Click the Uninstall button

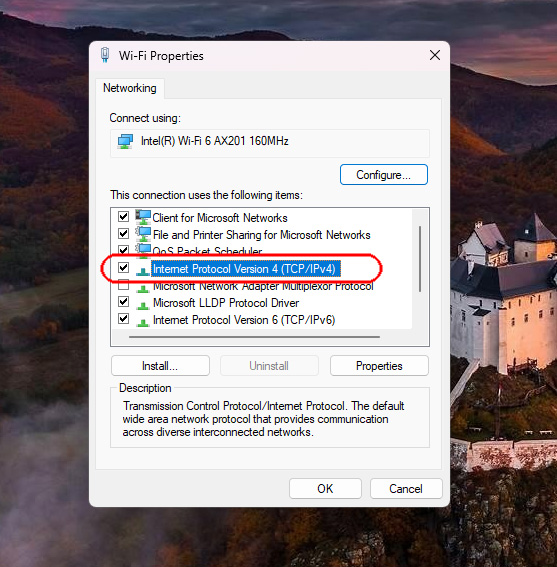pyautogui.click(x=269, y=366)
